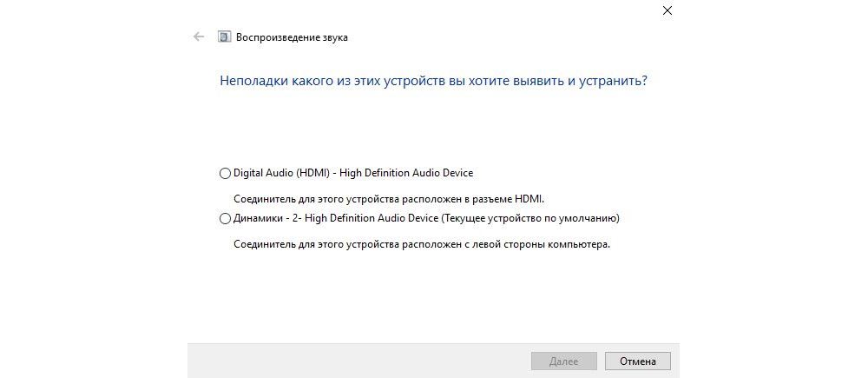Click the HDMI connector description text
Viewport: 868px width, 378px height.
coord(389,199)
